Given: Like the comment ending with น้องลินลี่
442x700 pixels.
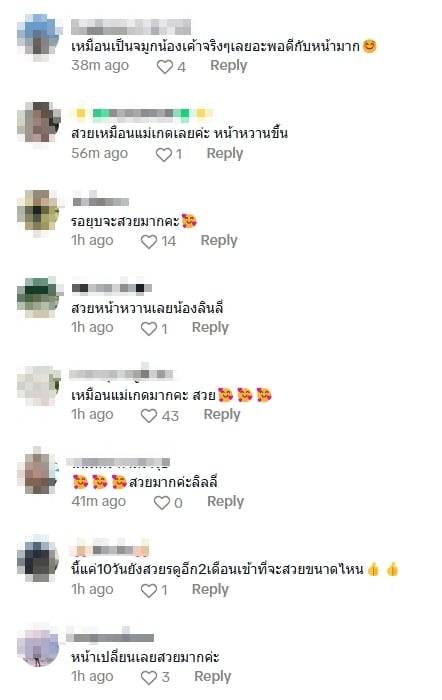Looking at the screenshot, I should 149,329.
